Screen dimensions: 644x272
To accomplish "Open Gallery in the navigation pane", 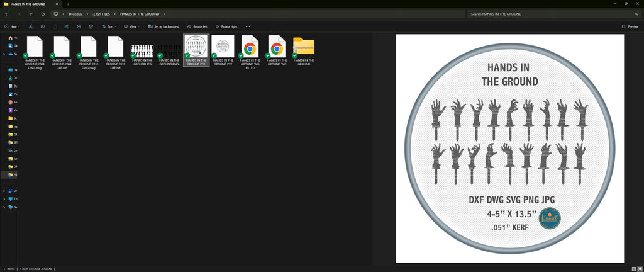I will point(13,45).
